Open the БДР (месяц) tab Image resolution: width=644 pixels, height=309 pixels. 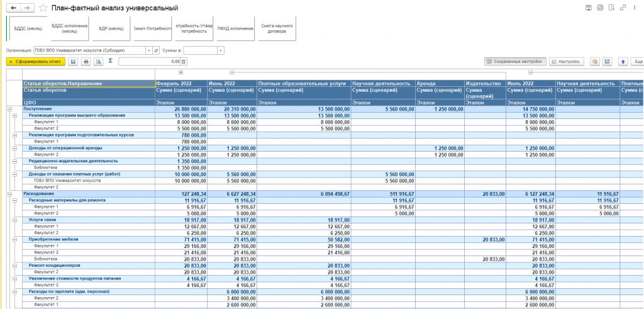[x=111, y=29]
